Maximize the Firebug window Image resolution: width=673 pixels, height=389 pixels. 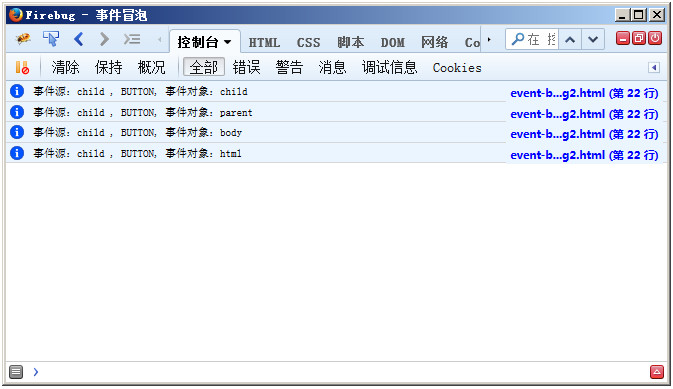pos(638,15)
